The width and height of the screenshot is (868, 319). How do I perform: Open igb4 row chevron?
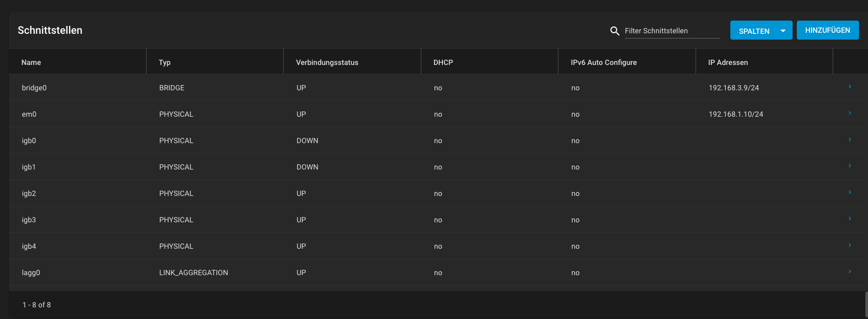pos(850,245)
